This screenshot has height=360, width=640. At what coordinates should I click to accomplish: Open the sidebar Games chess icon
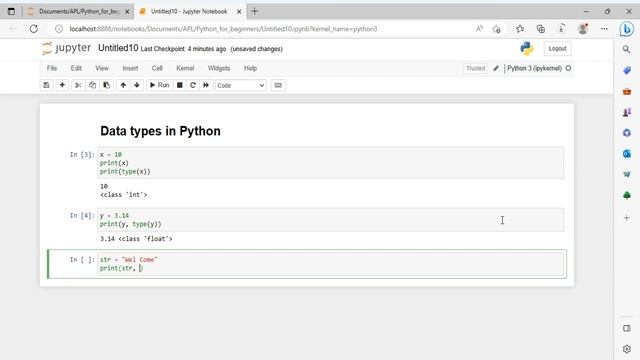627,112
